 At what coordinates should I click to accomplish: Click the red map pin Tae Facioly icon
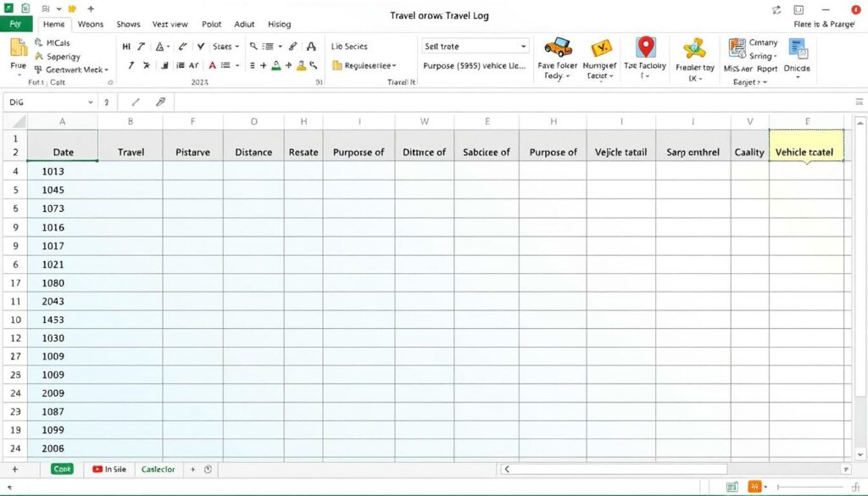tap(645, 47)
